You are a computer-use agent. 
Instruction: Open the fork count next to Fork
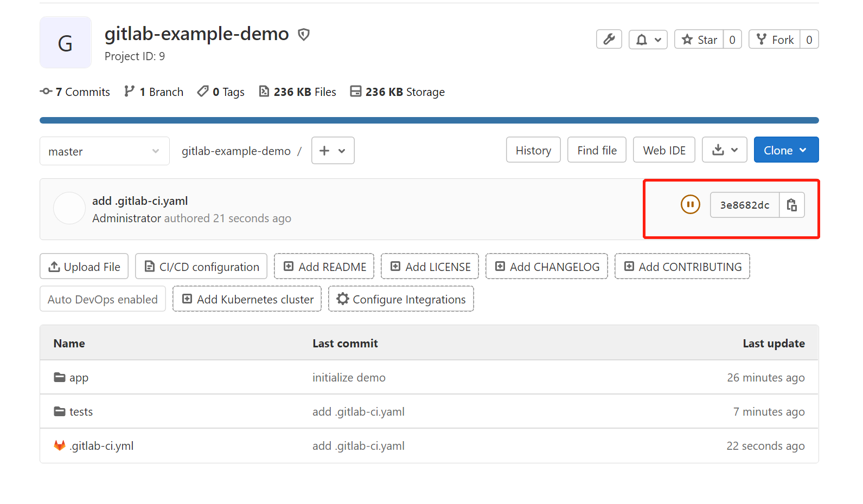(x=809, y=40)
